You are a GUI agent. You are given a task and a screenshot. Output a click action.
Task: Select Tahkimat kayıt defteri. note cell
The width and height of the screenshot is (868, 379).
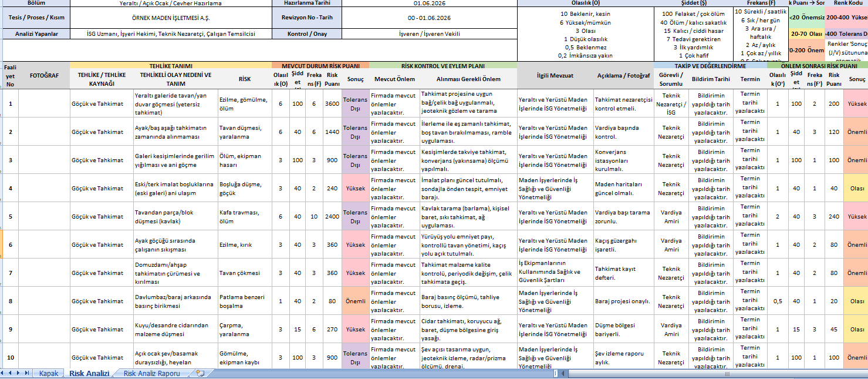coord(623,273)
